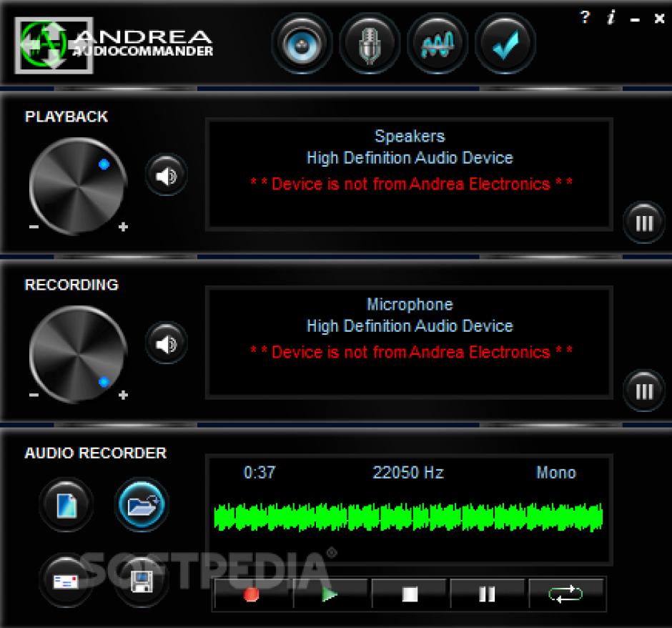Click the Recording 'not from Andrea Electronics' warning
This screenshot has height=628, width=672.
[412, 352]
